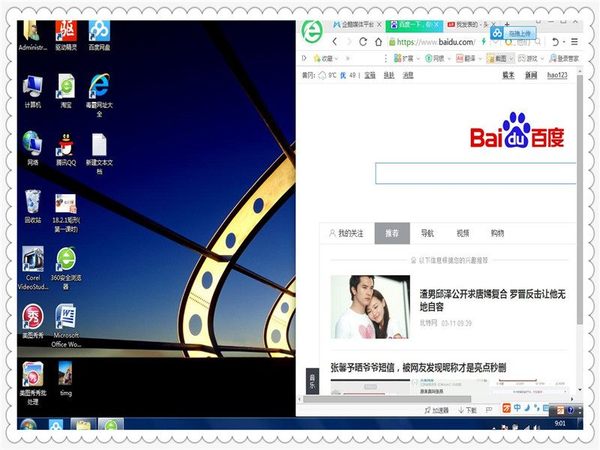Click the browser vertical scrollbar

click(x=580, y=200)
